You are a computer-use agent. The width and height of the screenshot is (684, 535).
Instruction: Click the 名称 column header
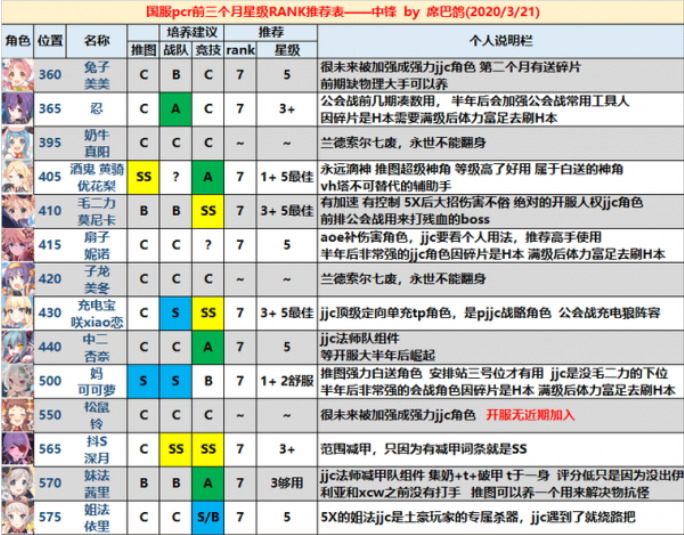pyautogui.click(x=97, y=41)
